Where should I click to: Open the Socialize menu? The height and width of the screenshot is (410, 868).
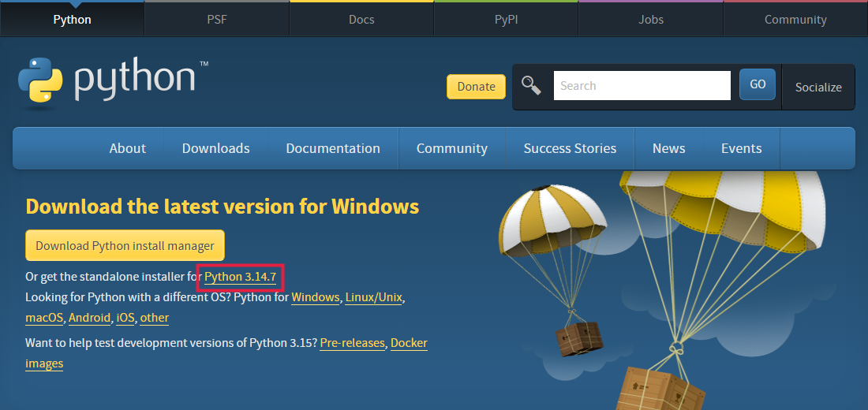818,87
